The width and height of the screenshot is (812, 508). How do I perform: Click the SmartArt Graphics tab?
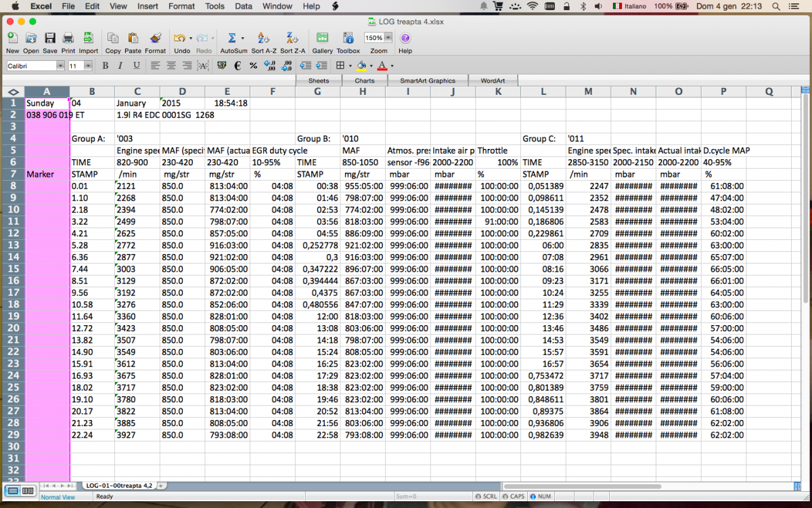[427, 81]
